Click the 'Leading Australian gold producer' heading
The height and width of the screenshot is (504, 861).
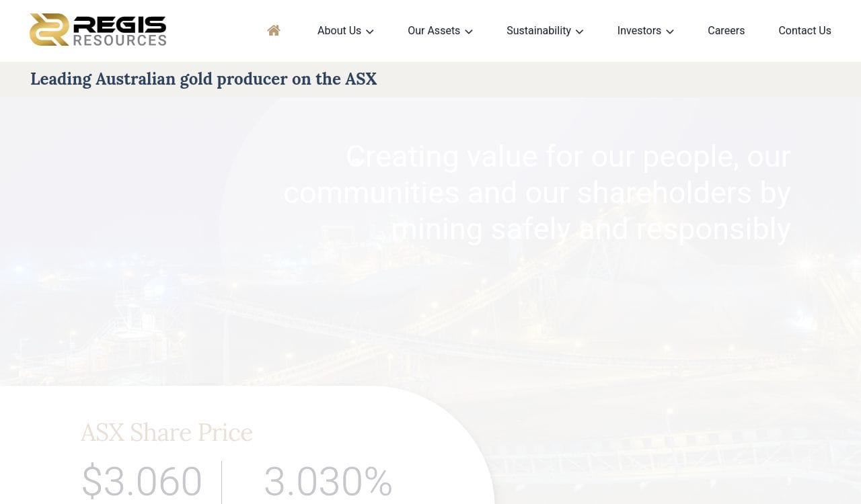(x=203, y=79)
